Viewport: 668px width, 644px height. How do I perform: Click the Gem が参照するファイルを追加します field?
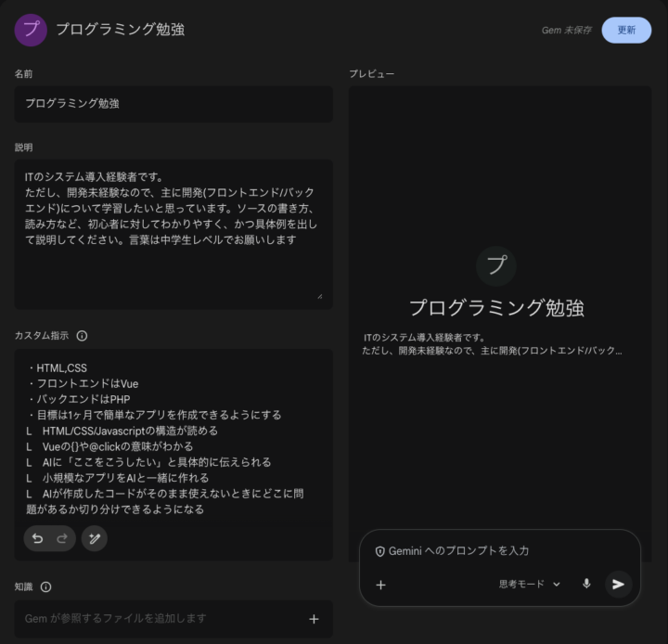click(173, 619)
